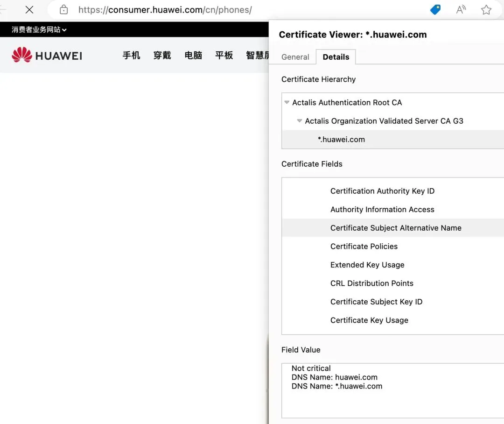Select Certificate Subject Alternative Name field
504x424 pixels.
pyautogui.click(x=393, y=228)
